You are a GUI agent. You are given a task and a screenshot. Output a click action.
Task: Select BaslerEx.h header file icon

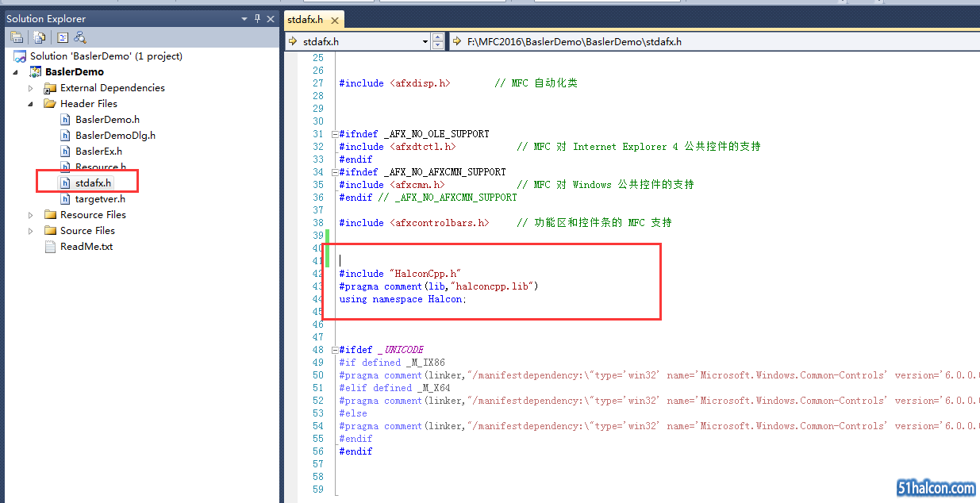click(x=66, y=152)
